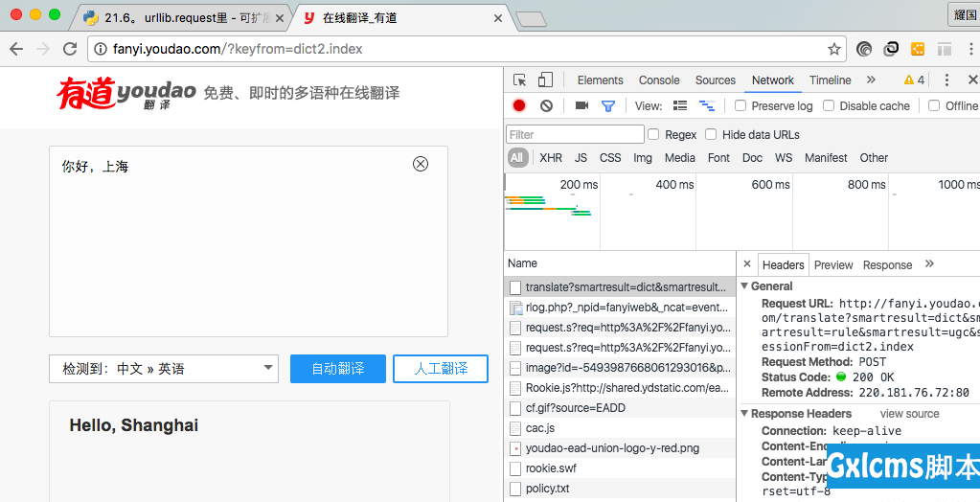The width and height of the screenshot is (980, 502).
Task: Select the inspect element pointer icon
Action: tap(519, 80)
